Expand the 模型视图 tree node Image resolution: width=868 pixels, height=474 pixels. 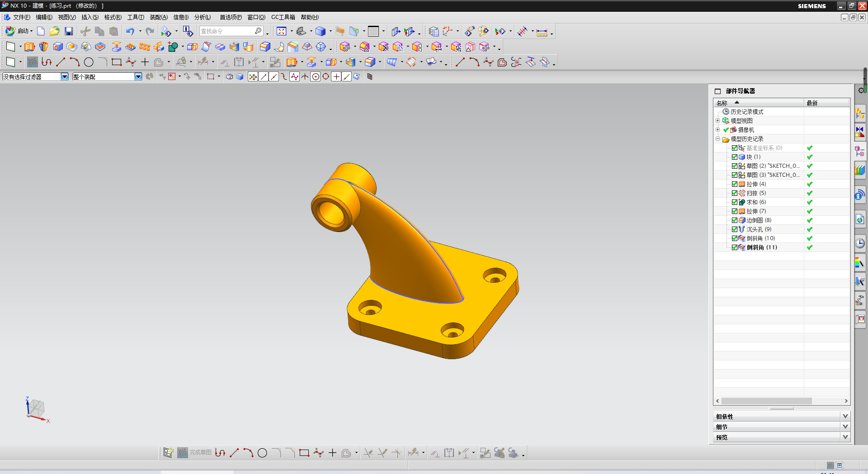(x=717, y=121)
